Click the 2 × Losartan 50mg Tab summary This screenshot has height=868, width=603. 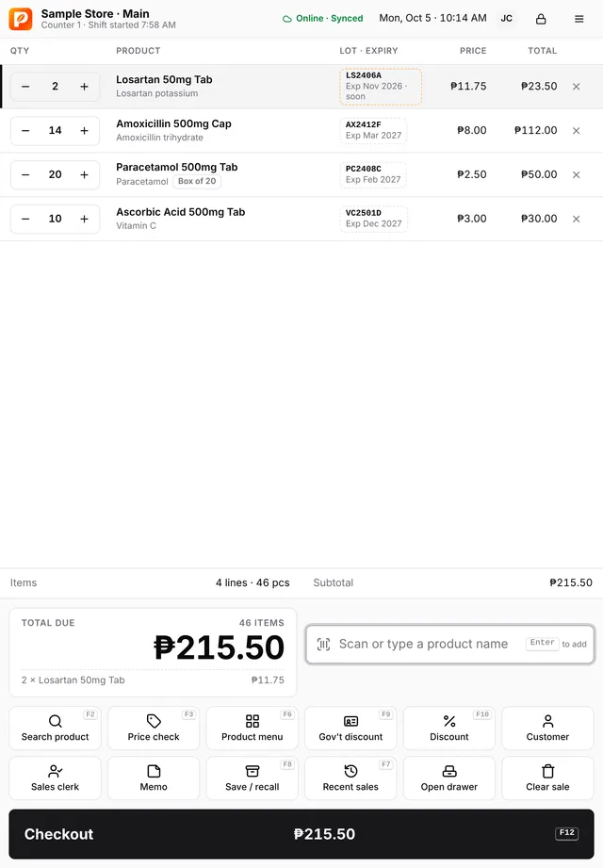[73, 680]
